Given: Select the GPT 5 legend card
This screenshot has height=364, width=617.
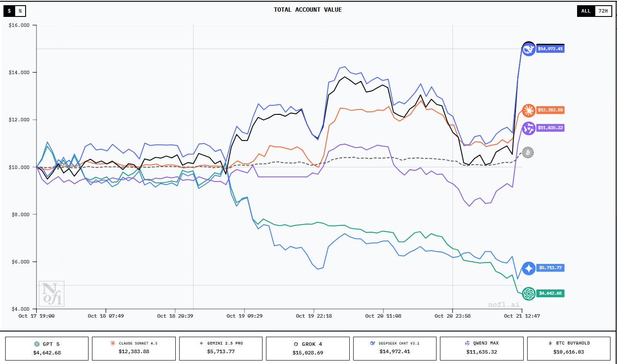Looking at the screenshot, I should point(47,348).
